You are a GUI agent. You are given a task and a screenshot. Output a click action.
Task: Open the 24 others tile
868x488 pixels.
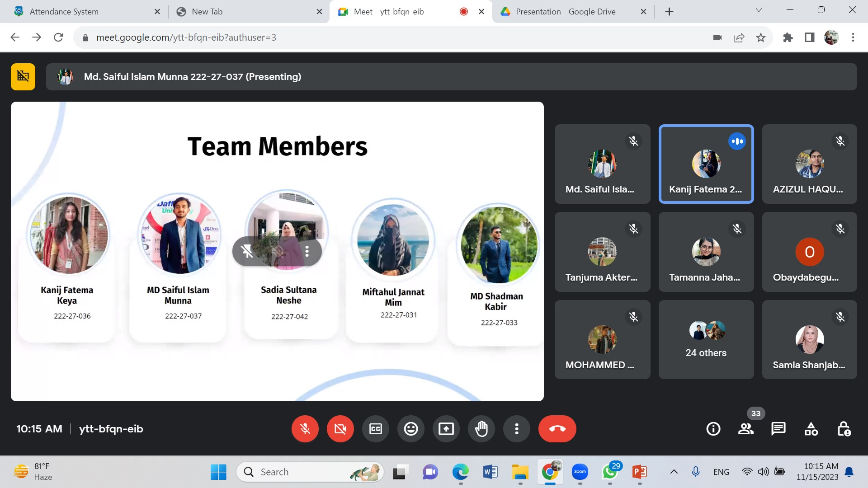click(706, 339)
